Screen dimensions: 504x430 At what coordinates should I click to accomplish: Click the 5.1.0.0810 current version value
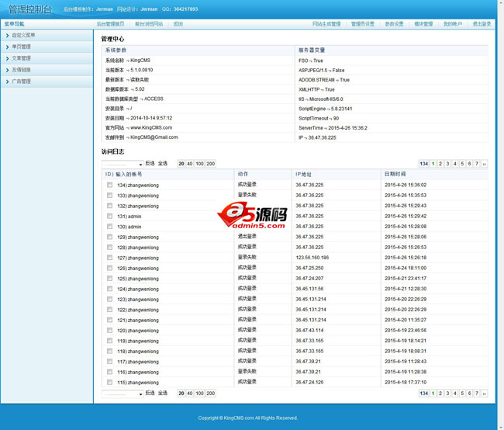click(142, 70)
